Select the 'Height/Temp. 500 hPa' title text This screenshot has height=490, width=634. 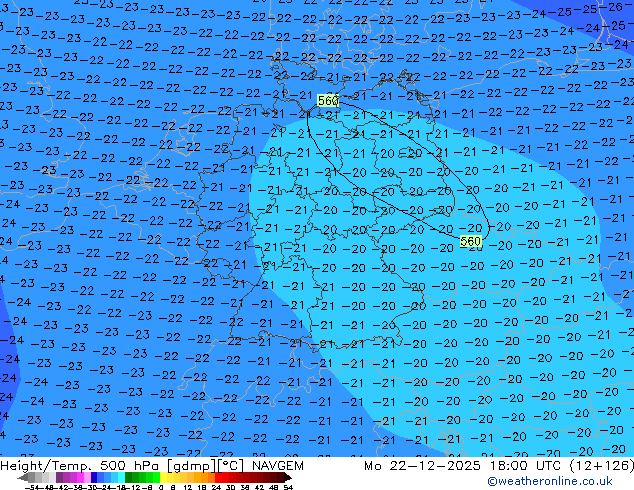[x=79, y=466]
